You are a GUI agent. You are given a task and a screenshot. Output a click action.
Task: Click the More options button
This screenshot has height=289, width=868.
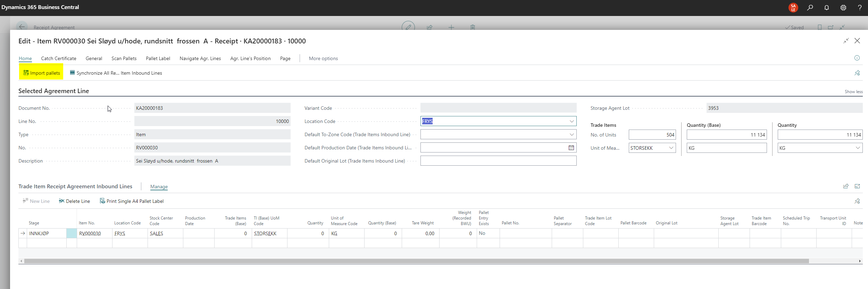tap(323, 58)
